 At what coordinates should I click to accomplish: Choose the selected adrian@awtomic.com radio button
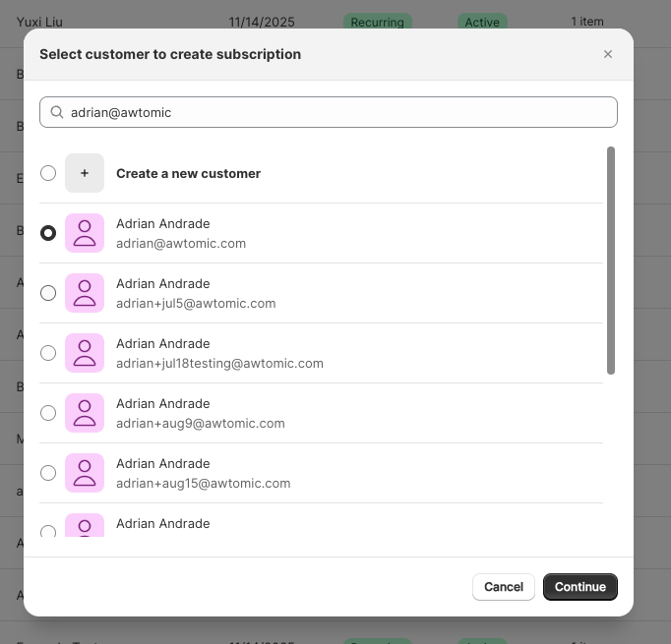point(48,233)
